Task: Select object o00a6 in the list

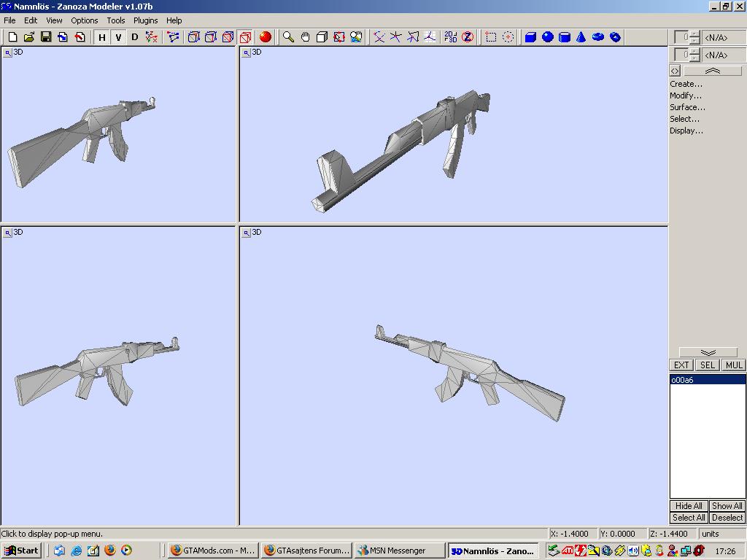Action: (682, 380)
